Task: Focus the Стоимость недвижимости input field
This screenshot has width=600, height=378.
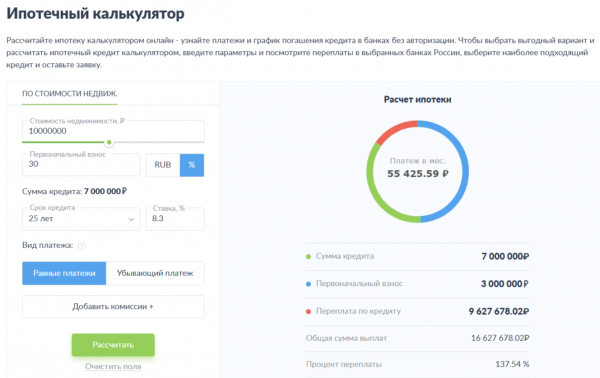Action: click(113, 131)
